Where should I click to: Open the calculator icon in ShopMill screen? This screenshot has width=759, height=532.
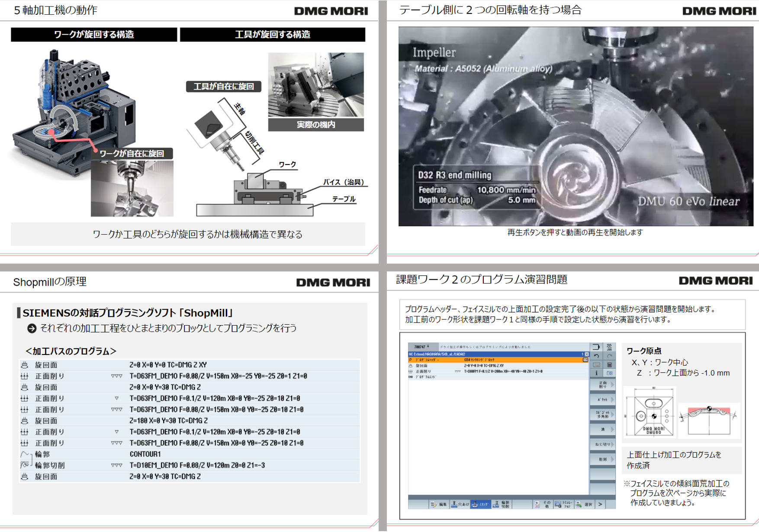pyautogui.click(x=609, y=364)
